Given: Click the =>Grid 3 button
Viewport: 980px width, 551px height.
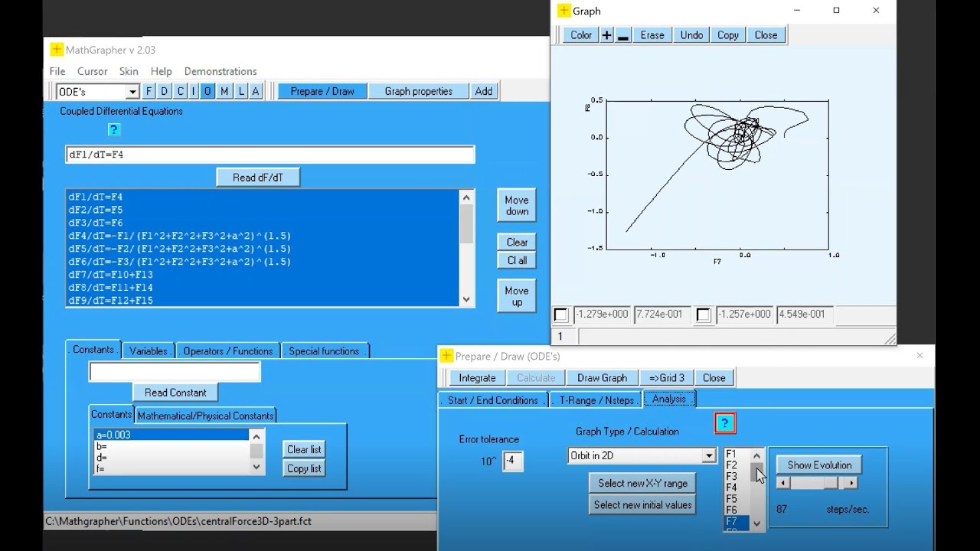Looking at the screenshot, I should (667, 378).
